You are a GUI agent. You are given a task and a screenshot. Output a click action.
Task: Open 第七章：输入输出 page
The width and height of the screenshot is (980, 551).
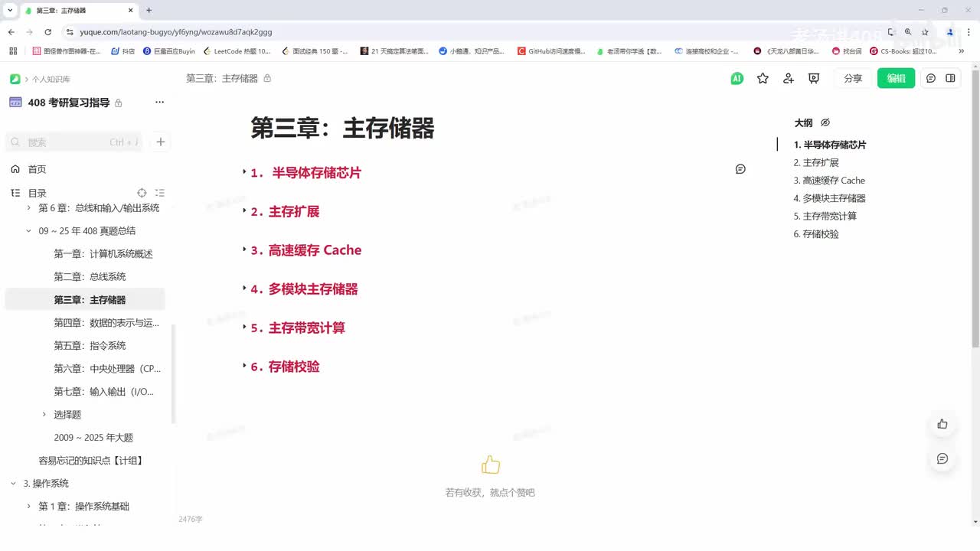[x=104, y=391]
